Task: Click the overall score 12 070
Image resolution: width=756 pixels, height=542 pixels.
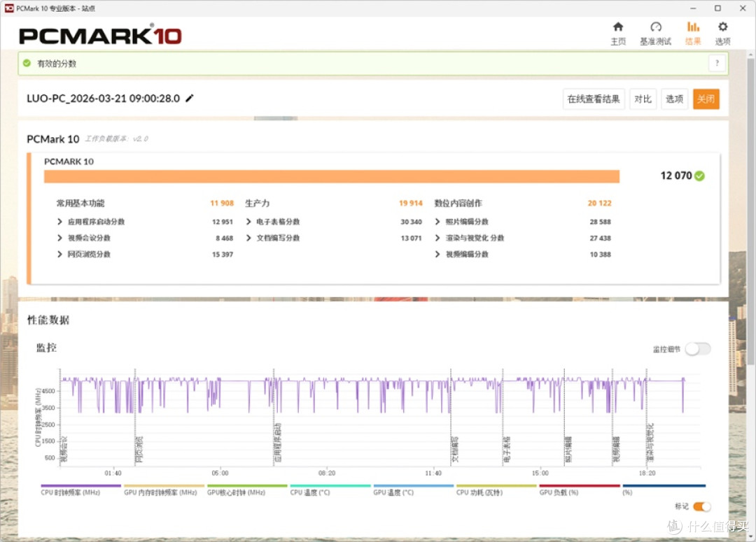Action: (x=676, y=176)
